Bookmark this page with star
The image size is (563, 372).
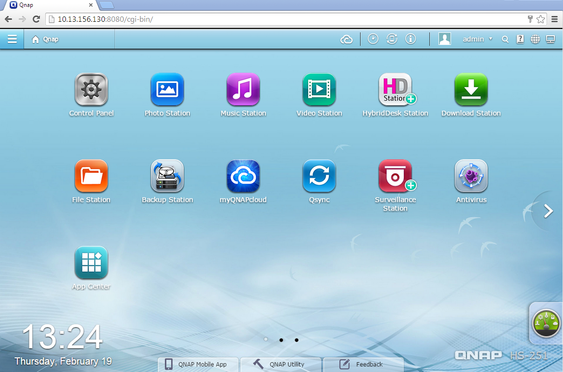(x=540, y=19)
